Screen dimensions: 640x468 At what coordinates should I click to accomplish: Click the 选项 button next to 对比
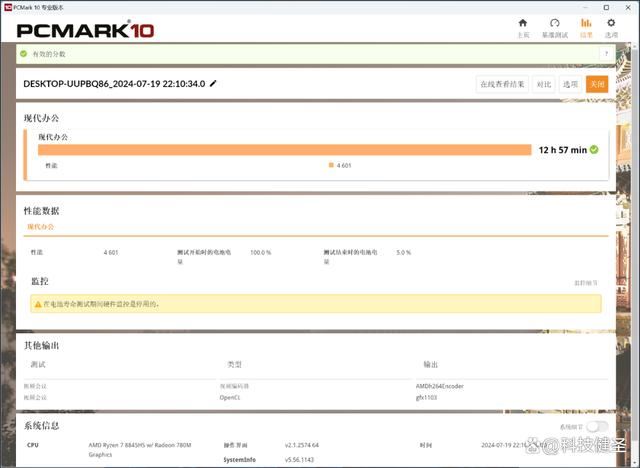point(570,84)
